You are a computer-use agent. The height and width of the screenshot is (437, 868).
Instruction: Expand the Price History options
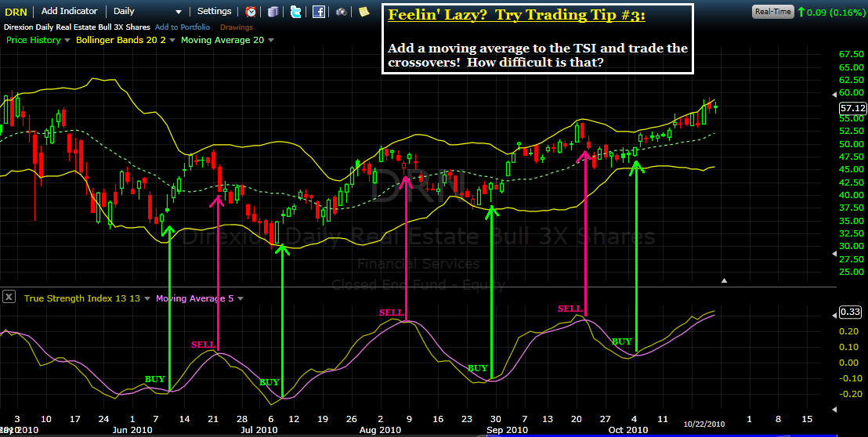(x=67, y=40)
